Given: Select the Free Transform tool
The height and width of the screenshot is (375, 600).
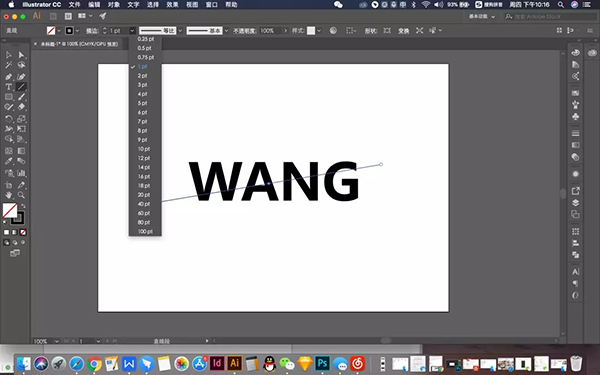Looking at the screenshot, I should [21, 129].
